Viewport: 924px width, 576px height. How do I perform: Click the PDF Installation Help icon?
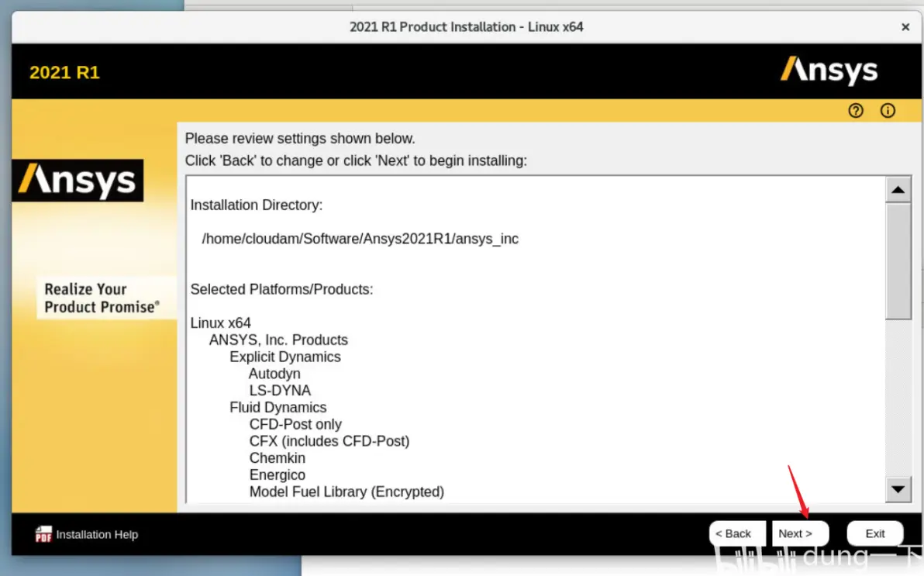point(43,534)
